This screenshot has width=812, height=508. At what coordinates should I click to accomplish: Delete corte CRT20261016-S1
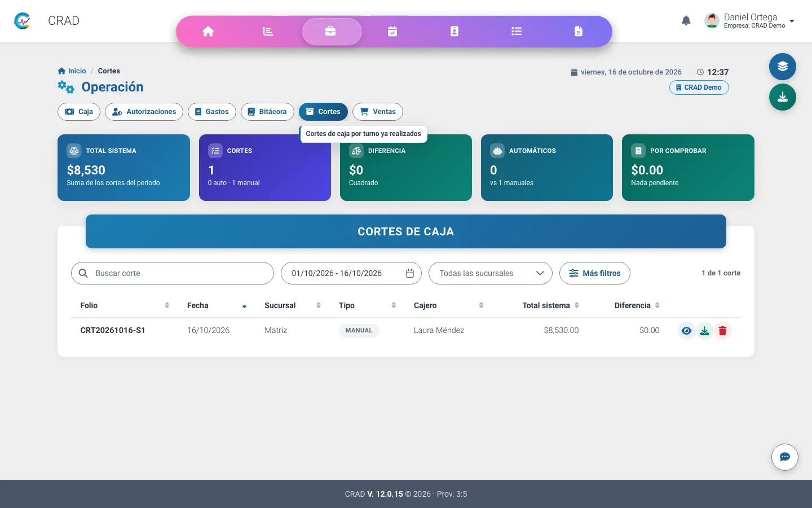pos(722,331)
